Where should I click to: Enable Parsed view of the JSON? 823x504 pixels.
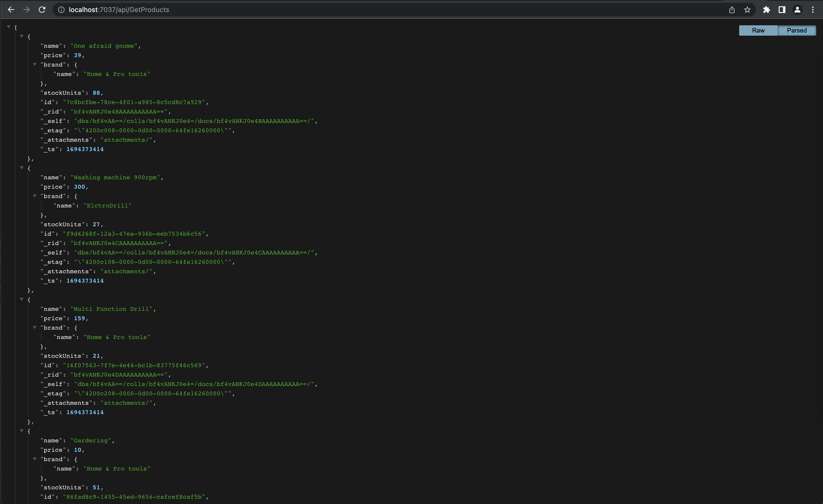(796, 30)
